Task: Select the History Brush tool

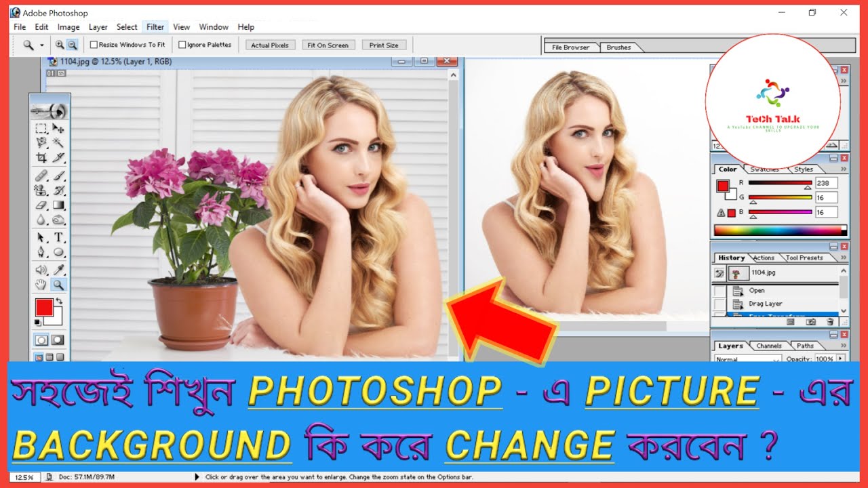Action: (58, 190)
